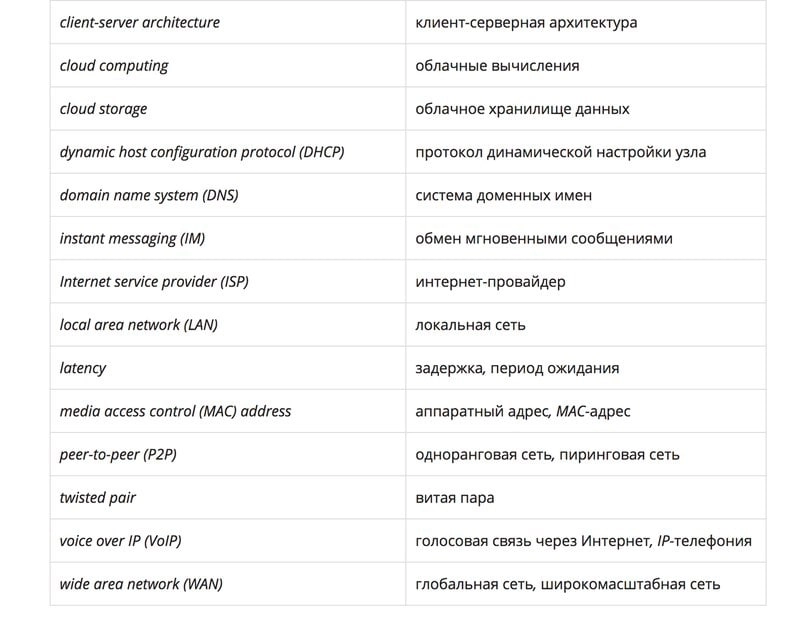Click 'media access control (MAC) address' term
The width and height of the screenshot is (807, 626).
[176, 412]
